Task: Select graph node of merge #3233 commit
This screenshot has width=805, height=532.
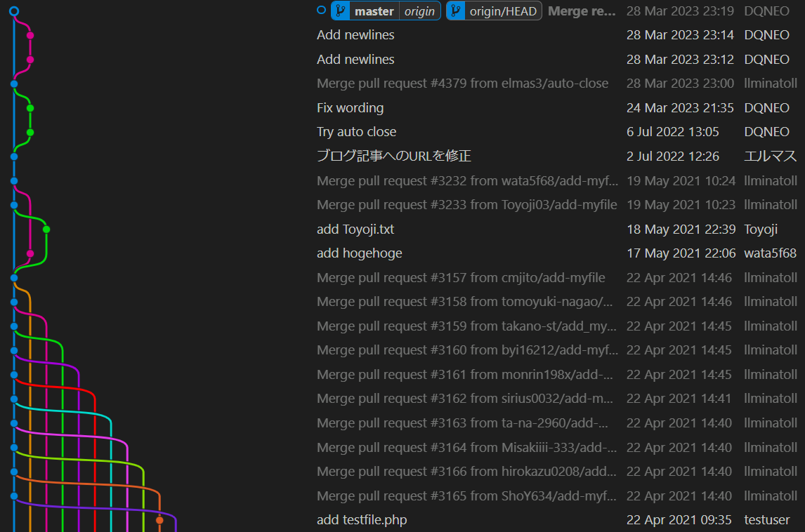Action: click(14, 205)
